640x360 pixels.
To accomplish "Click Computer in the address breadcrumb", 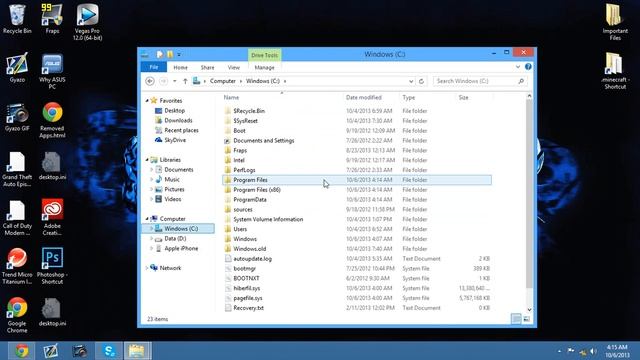I will [x=223, y=81].
